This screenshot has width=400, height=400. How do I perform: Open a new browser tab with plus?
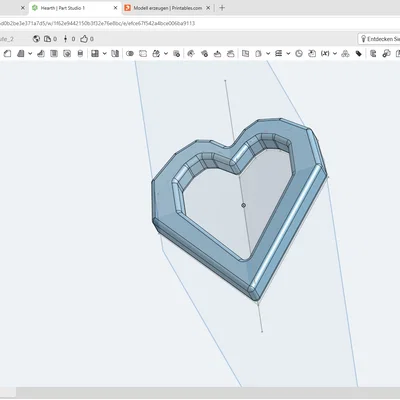222,8
